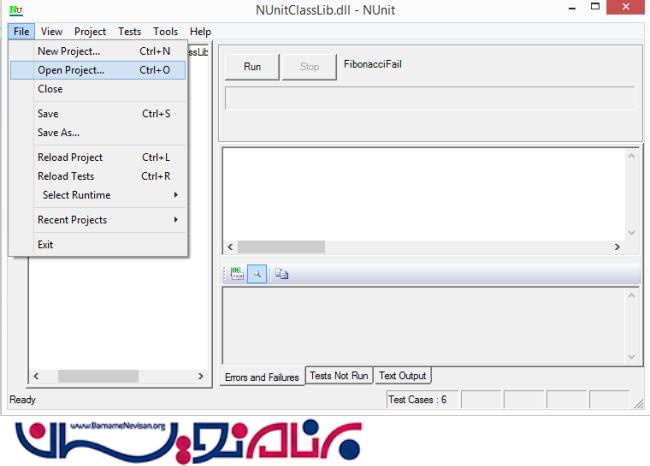This screenshot has height=466, width=650.
Task: Open the Tools menu
Action: 165,32
